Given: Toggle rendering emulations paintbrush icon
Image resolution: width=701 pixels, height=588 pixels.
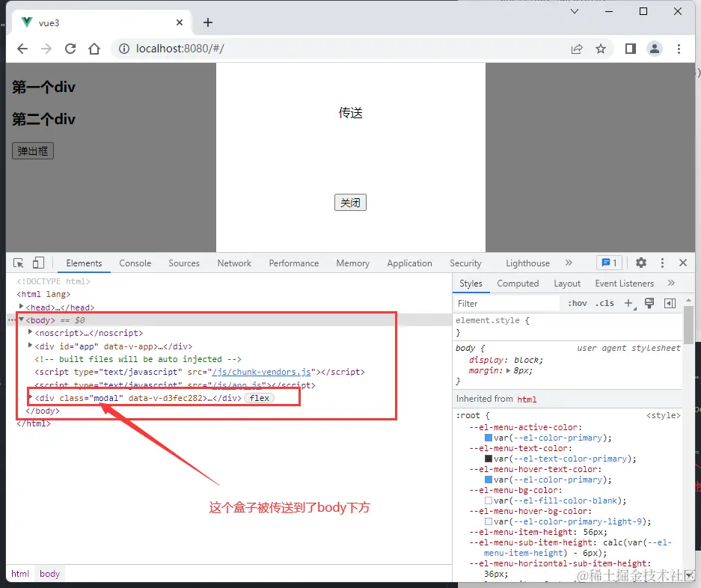Looking at the screenshot, I should point(649,303).
